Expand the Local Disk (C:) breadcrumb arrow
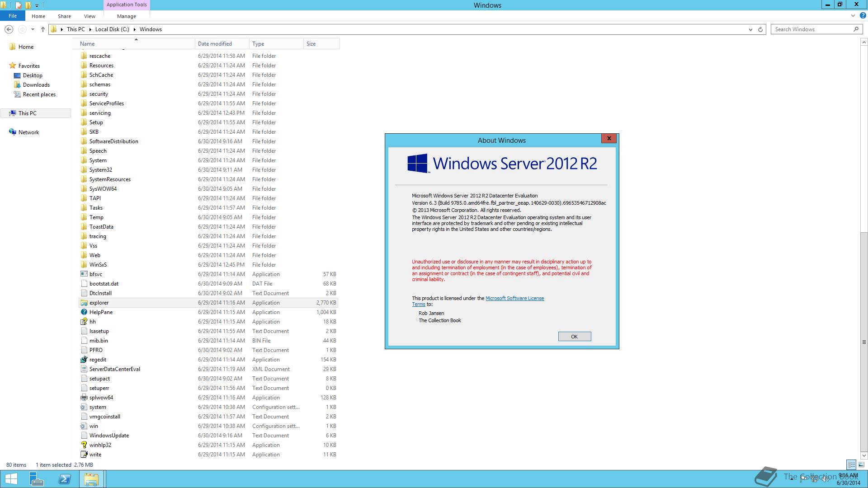The width and height of the screenshot is (868, 488). [135, 29]
